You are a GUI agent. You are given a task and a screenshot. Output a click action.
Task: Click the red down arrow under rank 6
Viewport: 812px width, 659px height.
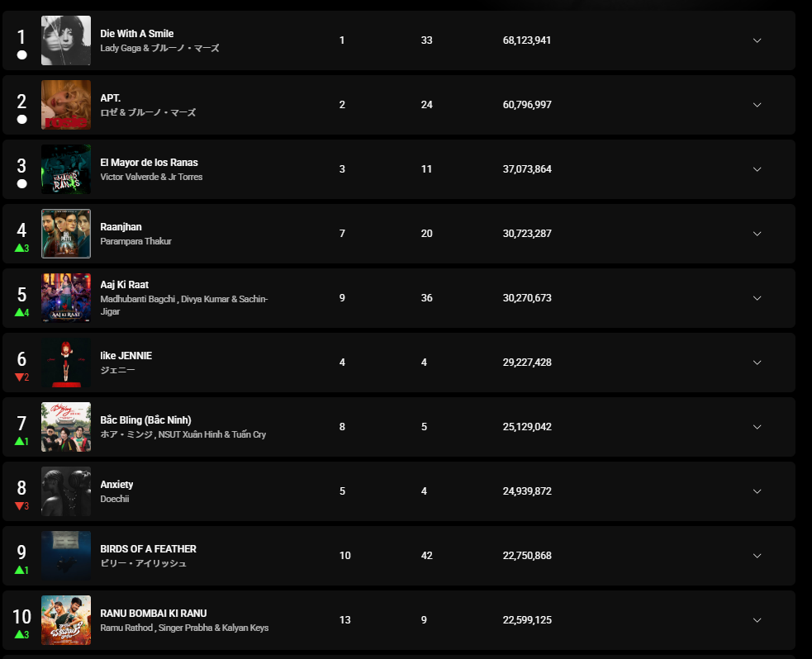19,377
